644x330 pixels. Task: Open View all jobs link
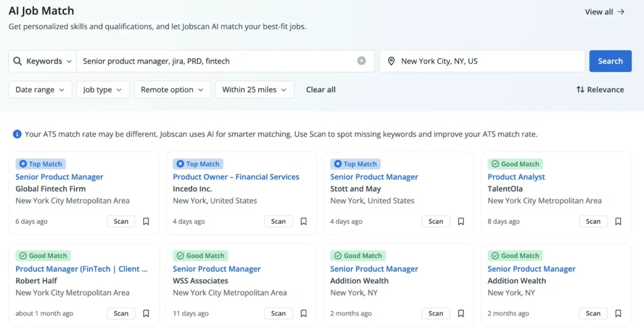click(604, 11)
